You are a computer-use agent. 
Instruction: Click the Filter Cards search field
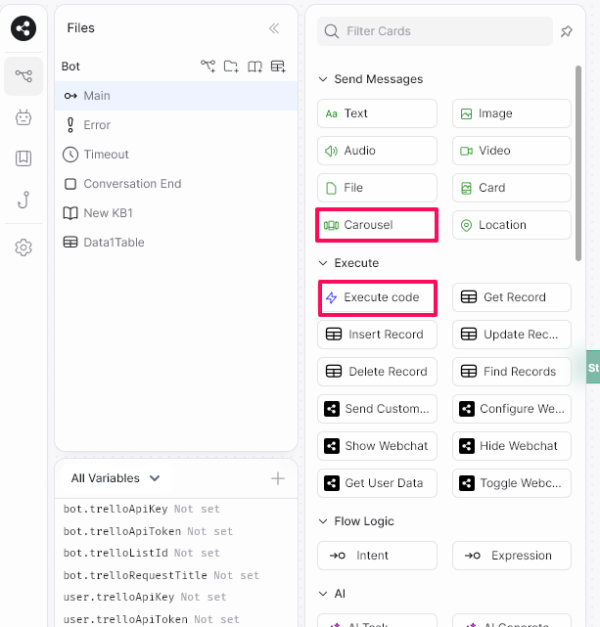tap(435, 31)
